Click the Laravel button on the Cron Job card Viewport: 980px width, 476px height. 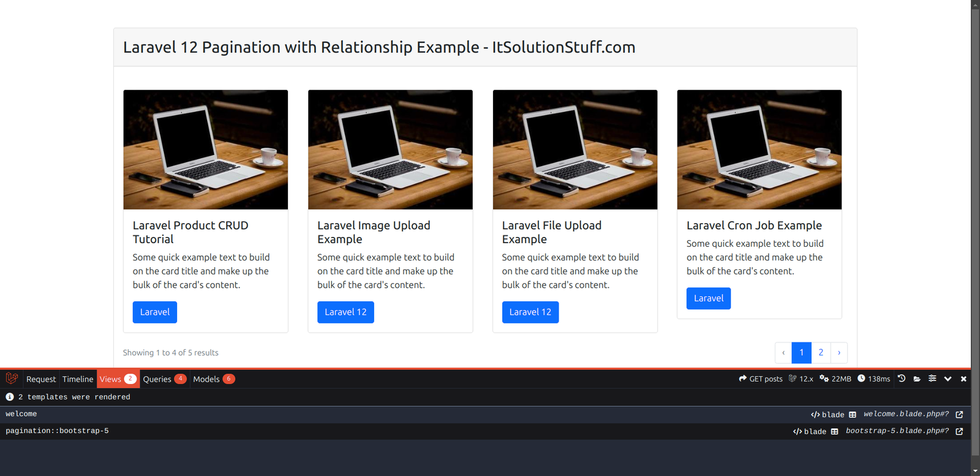pos(708,298)
